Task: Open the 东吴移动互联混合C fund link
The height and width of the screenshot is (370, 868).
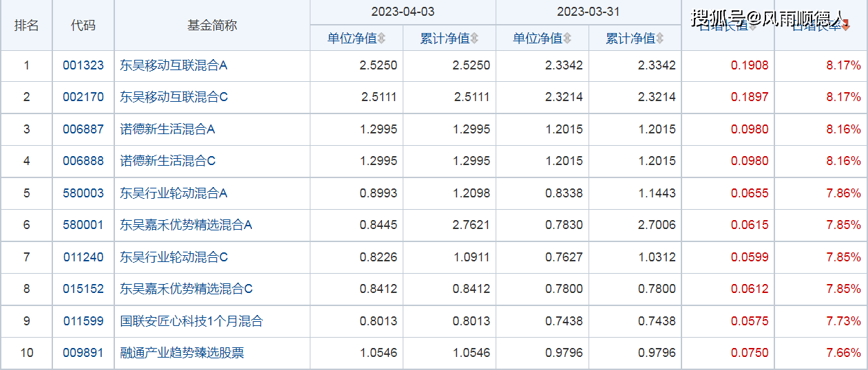Action: coord(173,98)
